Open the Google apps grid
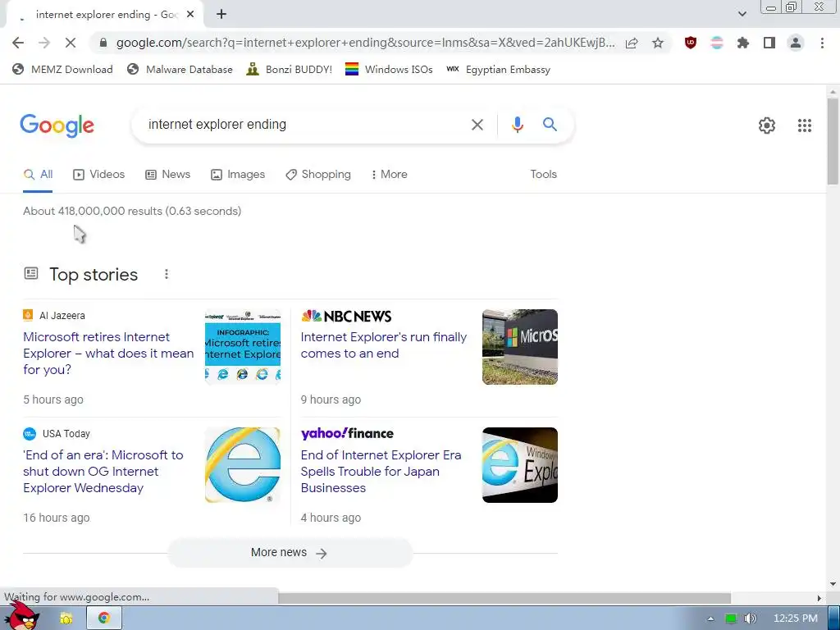 (804, 126)
